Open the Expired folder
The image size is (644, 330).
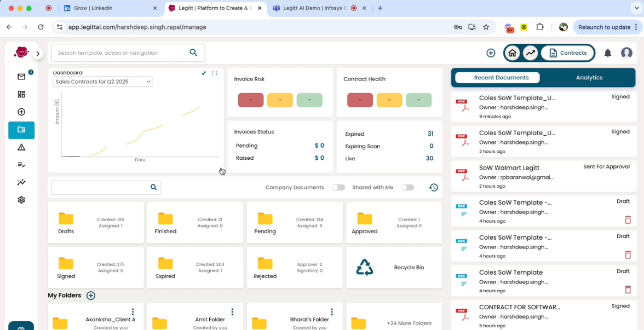coord(195,268)
